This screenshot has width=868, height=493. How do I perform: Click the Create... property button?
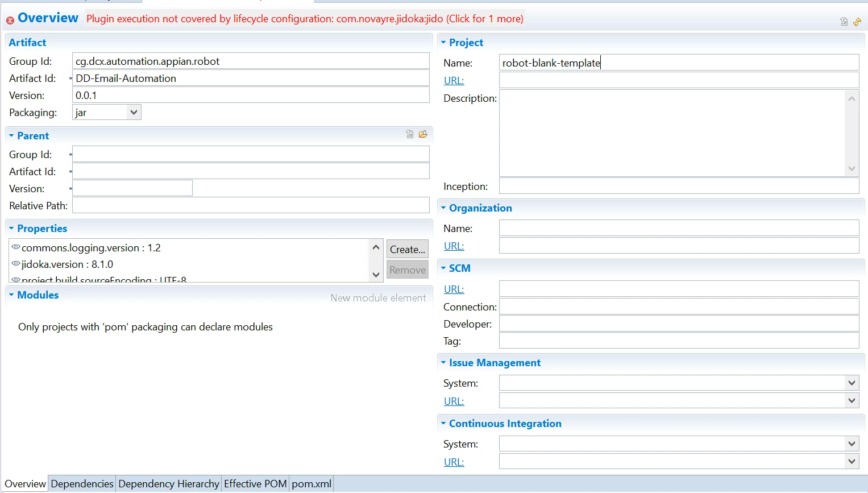408,249
